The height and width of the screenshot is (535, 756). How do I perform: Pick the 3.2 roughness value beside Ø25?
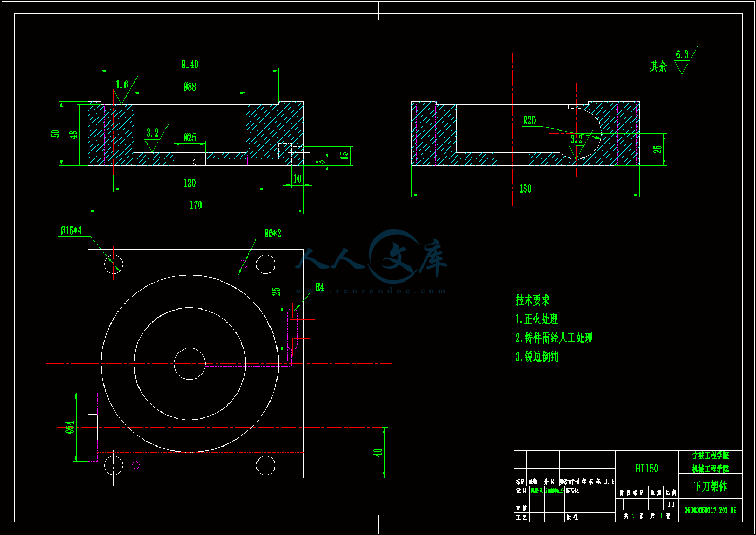(x=153, y=133)
